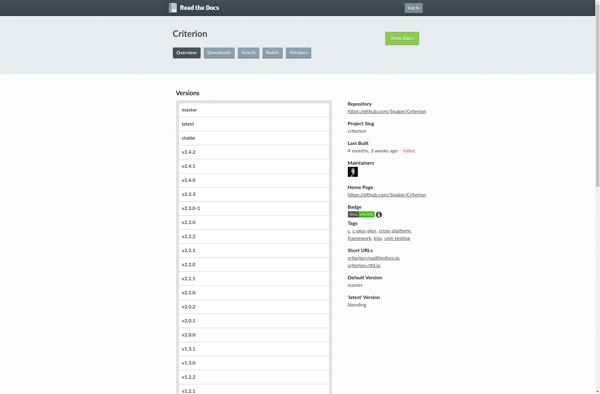600x394 pixels.
Task: Open version v2.3.3
Action: click(254, 194)
